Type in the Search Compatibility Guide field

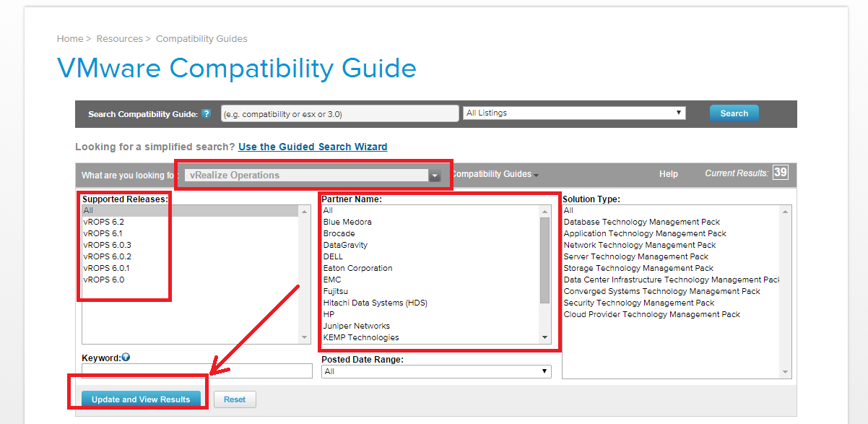[339, 114]
